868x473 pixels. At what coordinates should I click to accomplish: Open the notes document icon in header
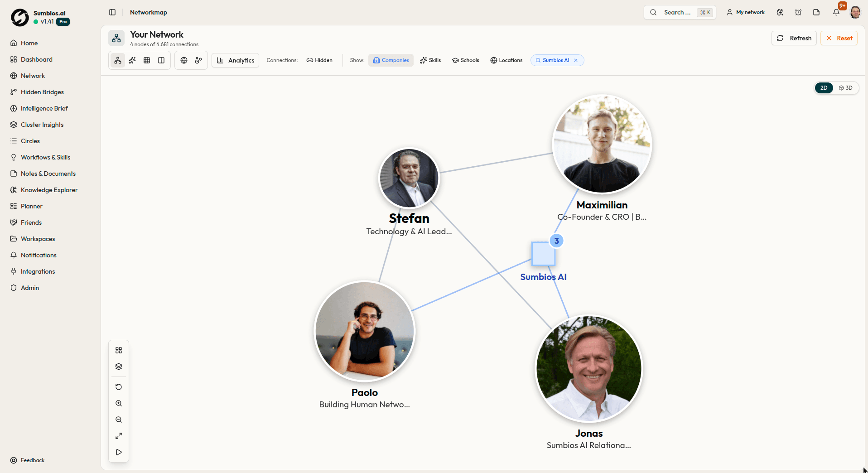(816, 12)
